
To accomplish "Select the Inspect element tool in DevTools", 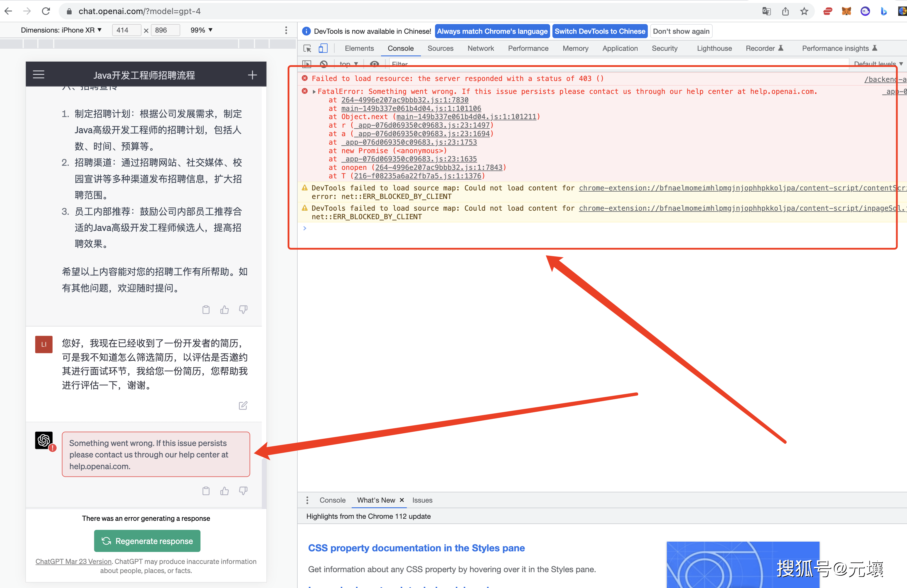I will coord(307,48).
